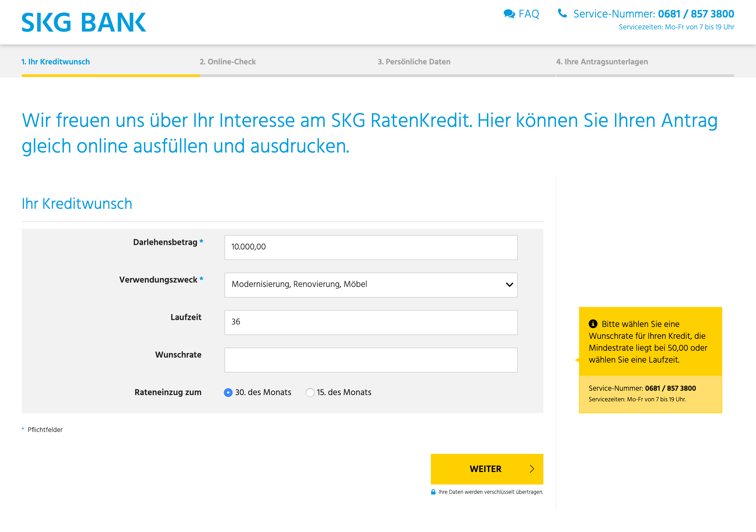This screenshot has width=756, height=532.
Task: Select the '1. Ihr Kreditwunsch' step tab
Action: pos(56,62)
